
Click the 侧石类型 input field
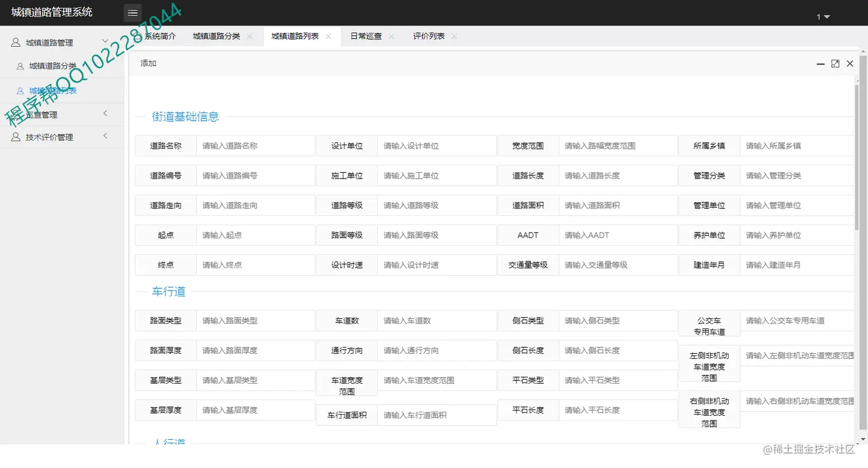tap(618, 321)
